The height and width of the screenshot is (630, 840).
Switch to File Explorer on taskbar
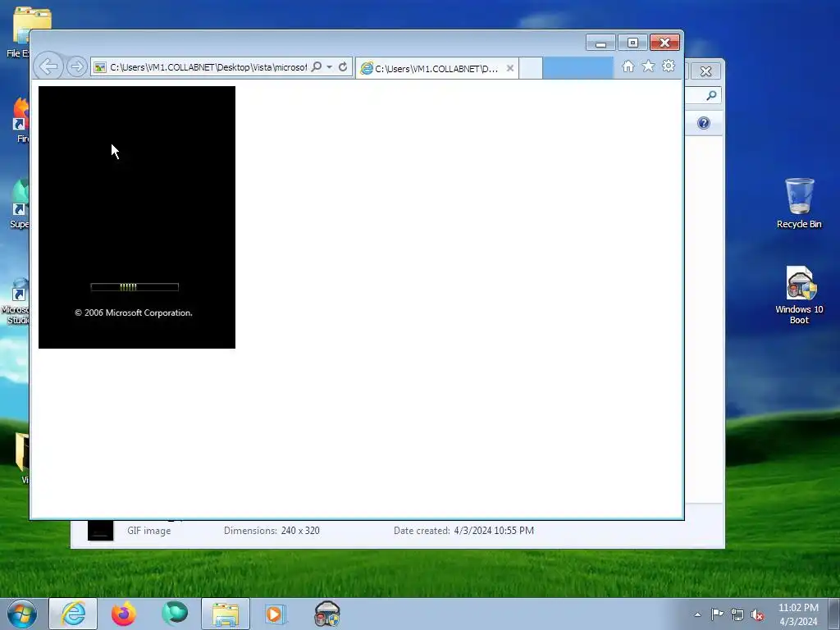(226, 614)
